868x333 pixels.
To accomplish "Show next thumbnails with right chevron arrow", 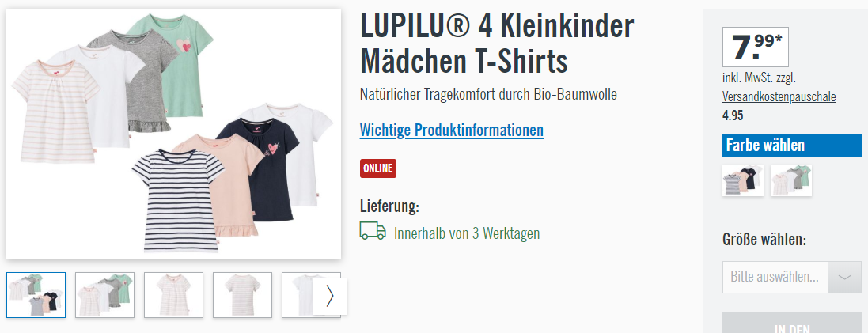I will [330, 296].
